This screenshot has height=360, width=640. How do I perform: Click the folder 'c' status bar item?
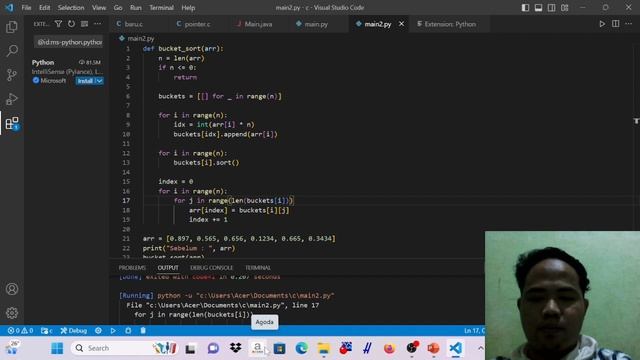tap(46, 331)
